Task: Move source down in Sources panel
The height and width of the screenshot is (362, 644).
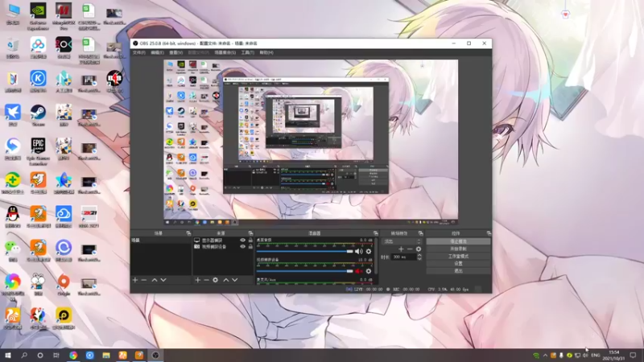Action: [x=235, y=280]
